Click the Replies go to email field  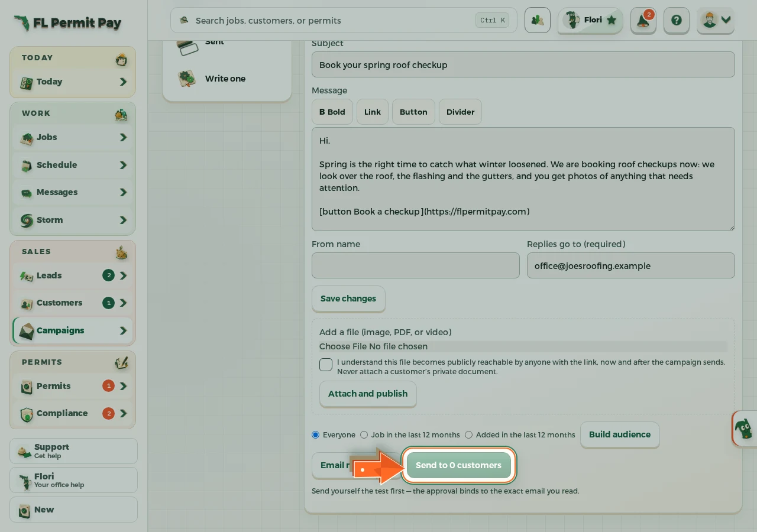(x=631, y=266)
